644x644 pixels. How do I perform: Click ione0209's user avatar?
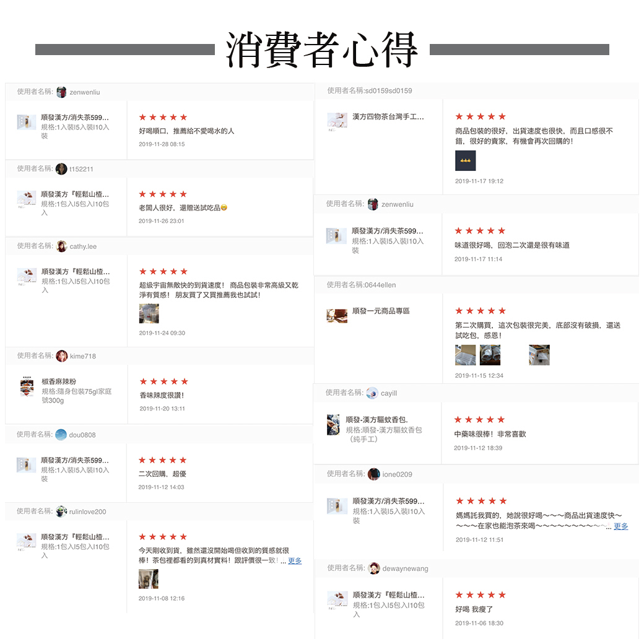coord(374,474)
